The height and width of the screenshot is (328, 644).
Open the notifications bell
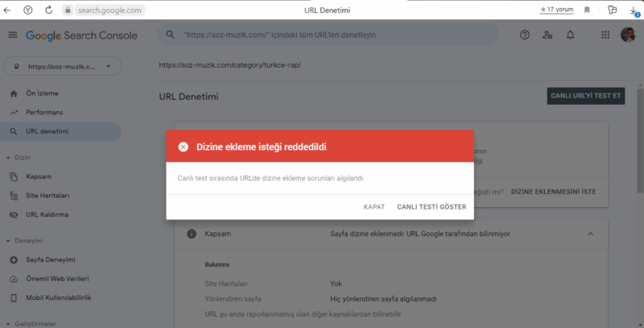(571, 35)
